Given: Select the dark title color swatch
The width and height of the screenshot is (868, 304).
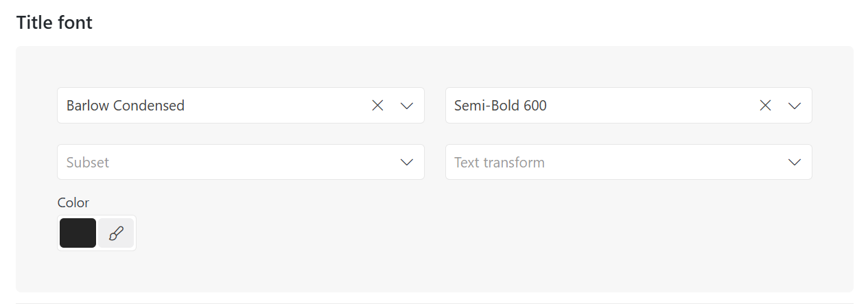Looking at the screenshot, I should [x=78, y=233].
